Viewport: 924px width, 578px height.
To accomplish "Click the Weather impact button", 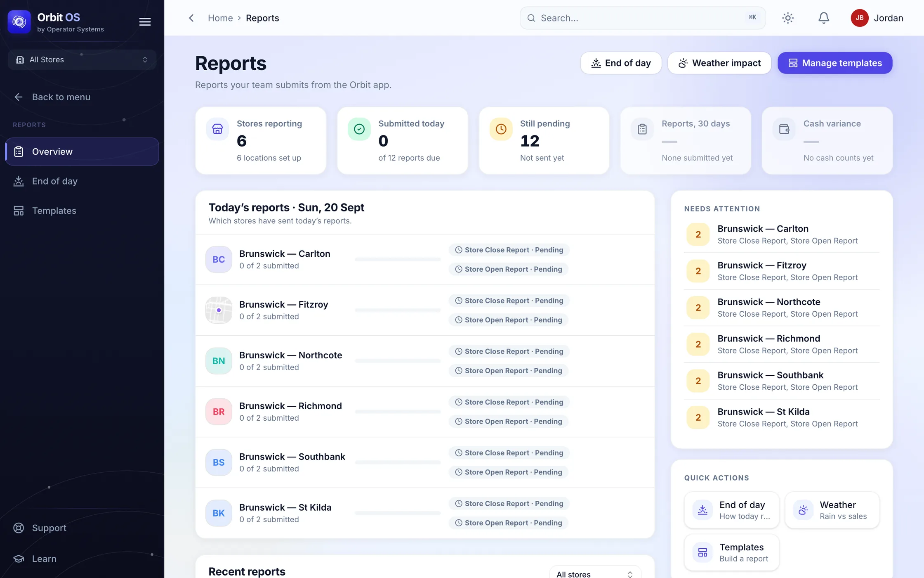I will [719, 63].
